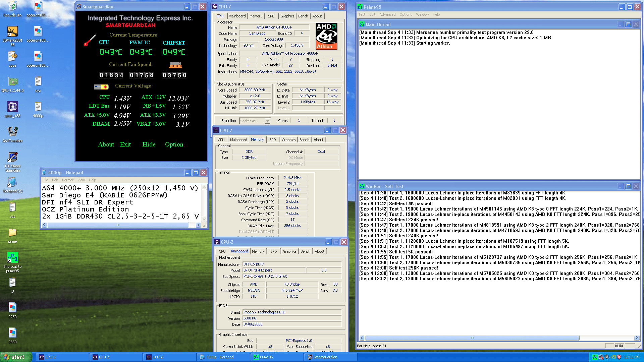Screen dimensions: 644x362
Task: Click Hide in Smartguardian
Action: pos(149,144)
